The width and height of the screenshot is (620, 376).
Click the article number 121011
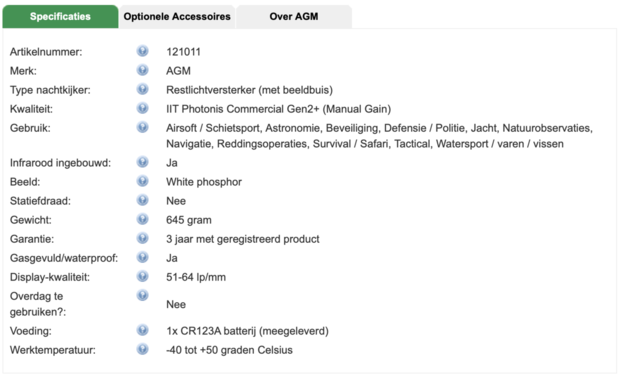tap(183, 52)
